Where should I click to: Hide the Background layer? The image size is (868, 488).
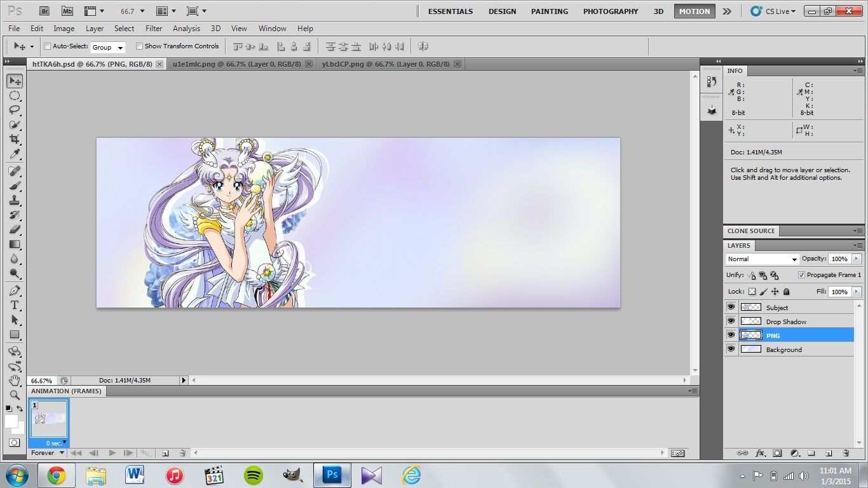coord(731,349)
